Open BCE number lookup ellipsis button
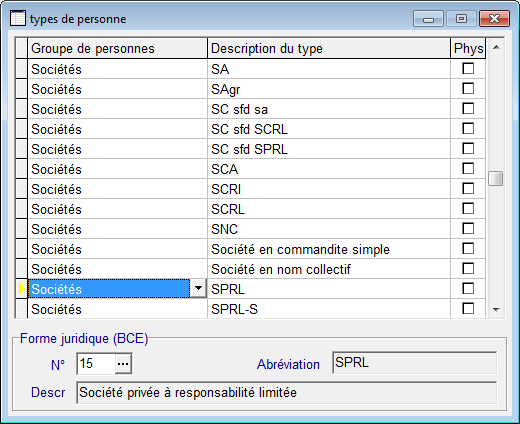The width and height of the screenshot is (520, 424). pyautogui.click(x=123, y=364)
